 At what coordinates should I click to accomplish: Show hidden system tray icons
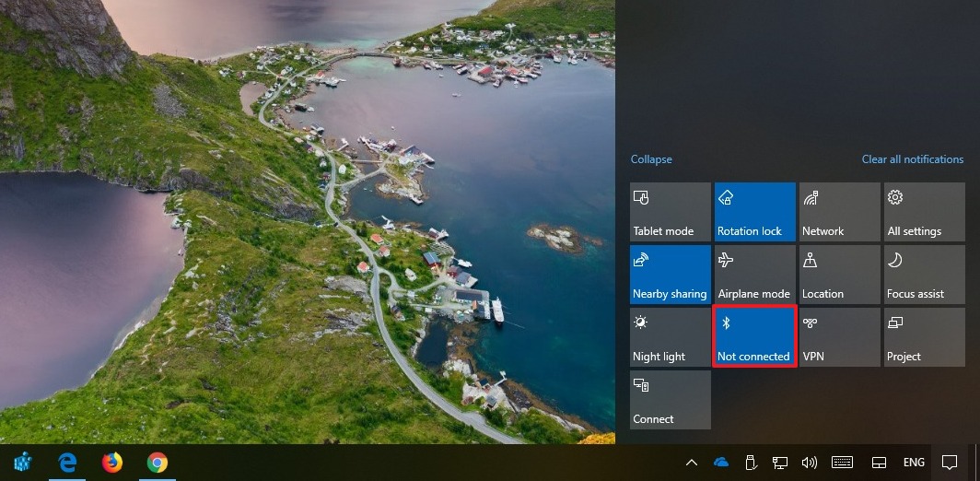pyautogui.click(x=691, y=463)
